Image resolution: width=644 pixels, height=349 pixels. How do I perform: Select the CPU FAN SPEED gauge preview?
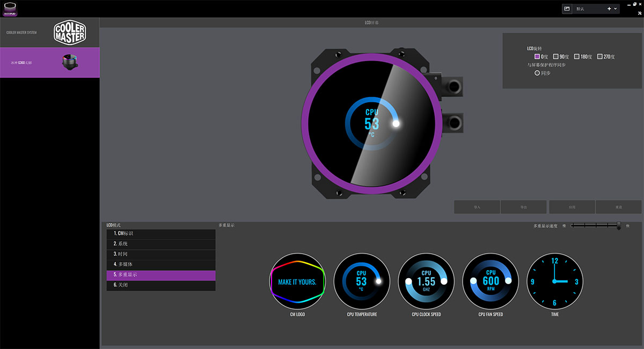click(x=491, y=281)
